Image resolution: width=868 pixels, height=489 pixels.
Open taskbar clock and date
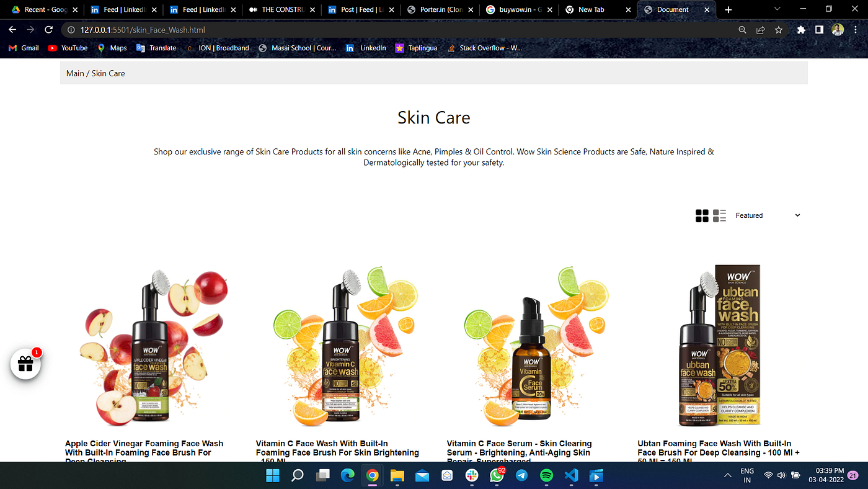[x=826, y=476]
